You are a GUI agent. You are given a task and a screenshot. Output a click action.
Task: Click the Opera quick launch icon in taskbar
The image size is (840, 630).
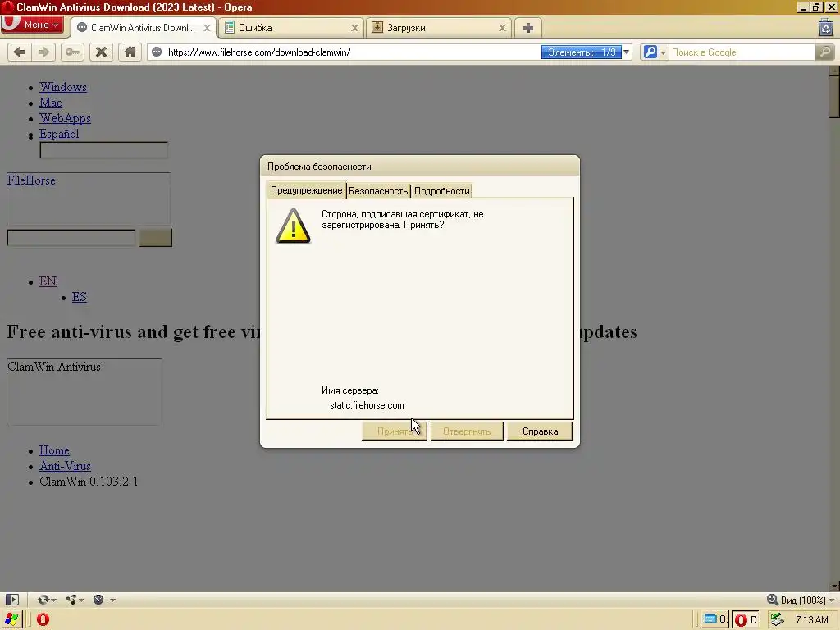43,620
